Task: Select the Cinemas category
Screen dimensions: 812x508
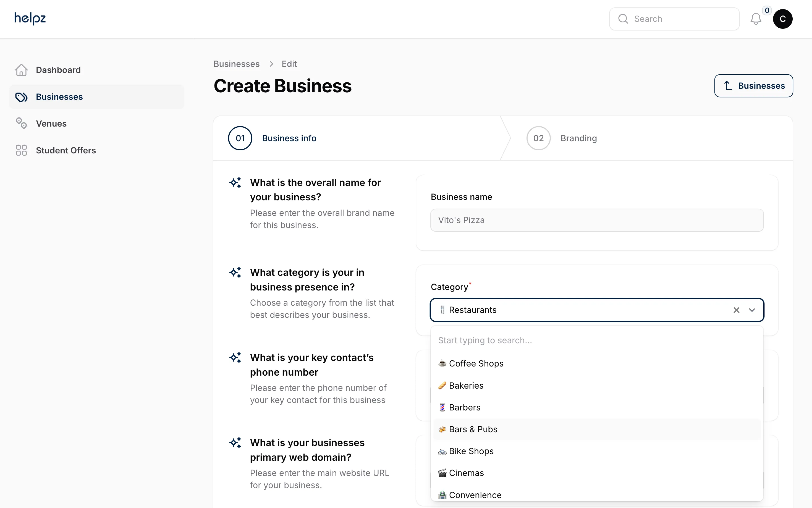Action: (597, 473)
